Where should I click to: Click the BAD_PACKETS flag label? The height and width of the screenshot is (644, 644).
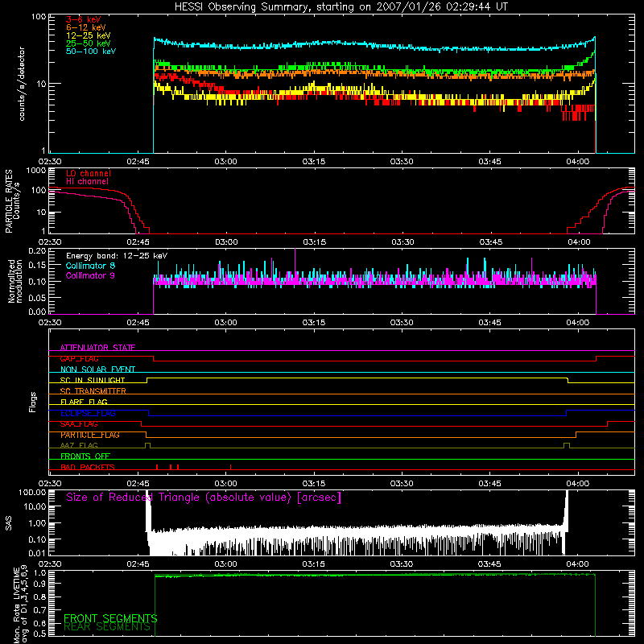pos(88,467)
